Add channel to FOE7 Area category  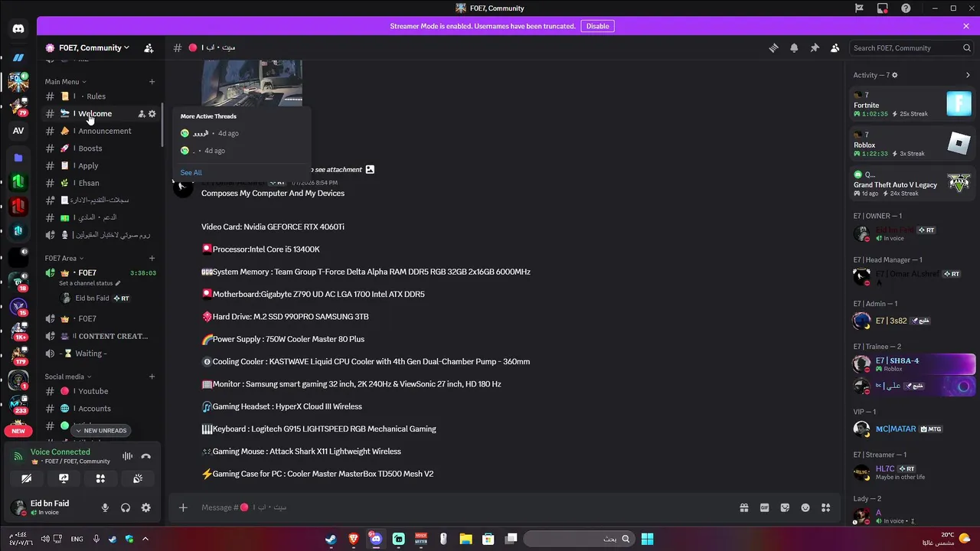152,258
